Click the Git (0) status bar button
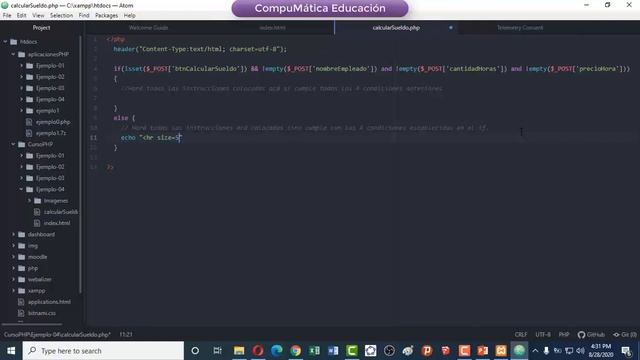The image size is (640, 360). coord(624,335)
